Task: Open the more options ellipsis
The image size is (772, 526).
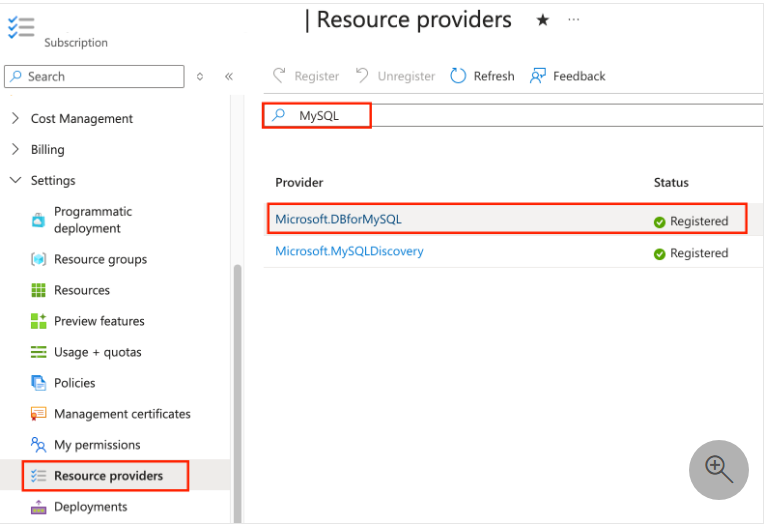Action: pyautogui.click(x=574, y=20)
